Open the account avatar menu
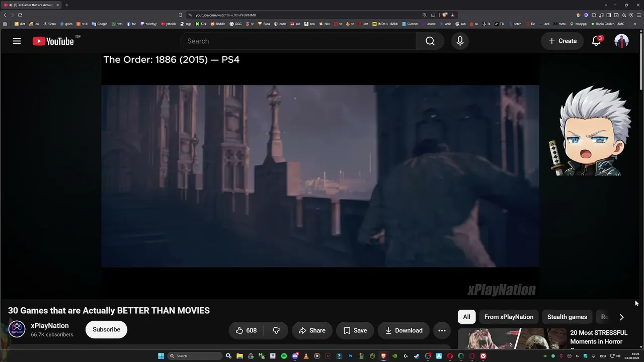 pyautogui.click(x=621, y=41)
